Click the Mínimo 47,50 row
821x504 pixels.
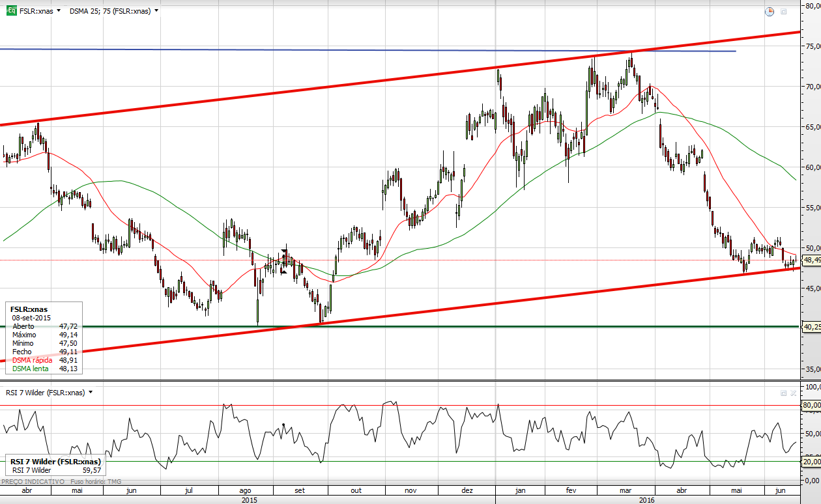point(45,343)
